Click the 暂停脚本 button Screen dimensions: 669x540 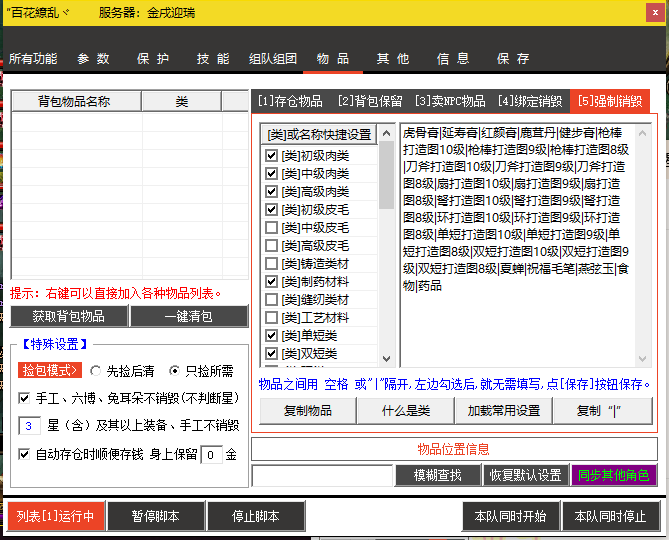coord(156,516)
